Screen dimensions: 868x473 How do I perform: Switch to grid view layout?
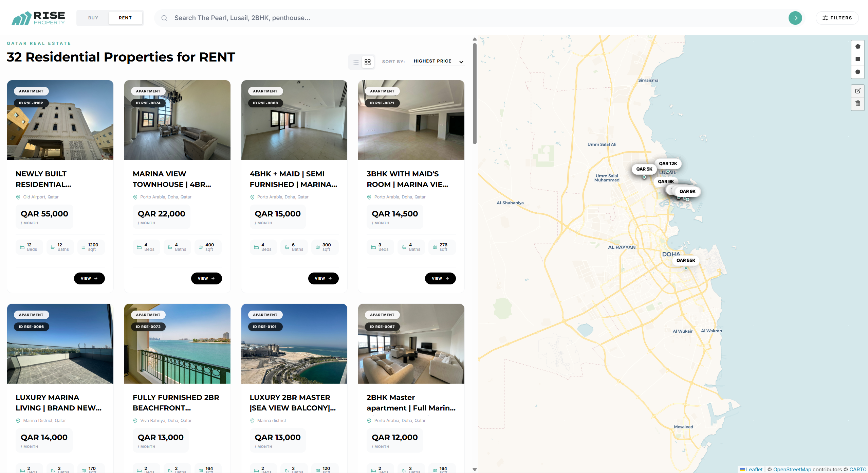coord(368,62)
